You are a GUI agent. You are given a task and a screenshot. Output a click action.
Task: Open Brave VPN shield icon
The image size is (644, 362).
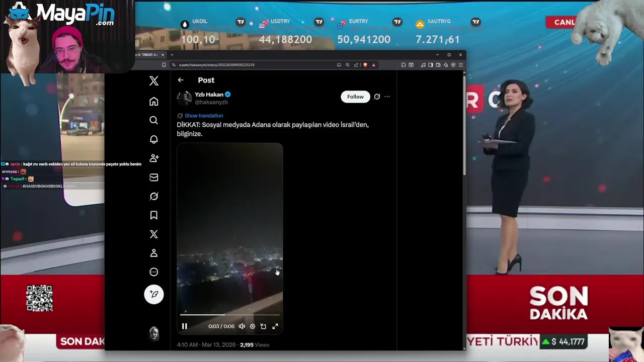point(453,65)
